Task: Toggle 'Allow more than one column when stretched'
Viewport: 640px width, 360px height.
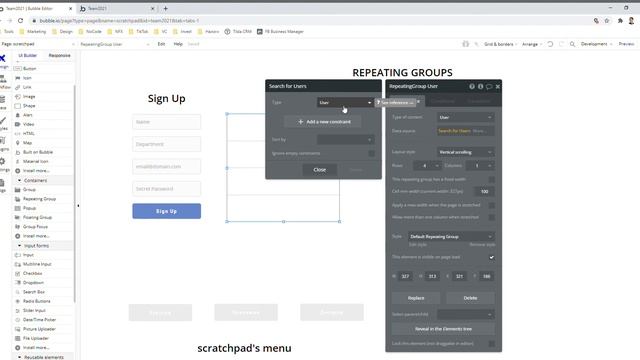Action: [x=491, y=218]
